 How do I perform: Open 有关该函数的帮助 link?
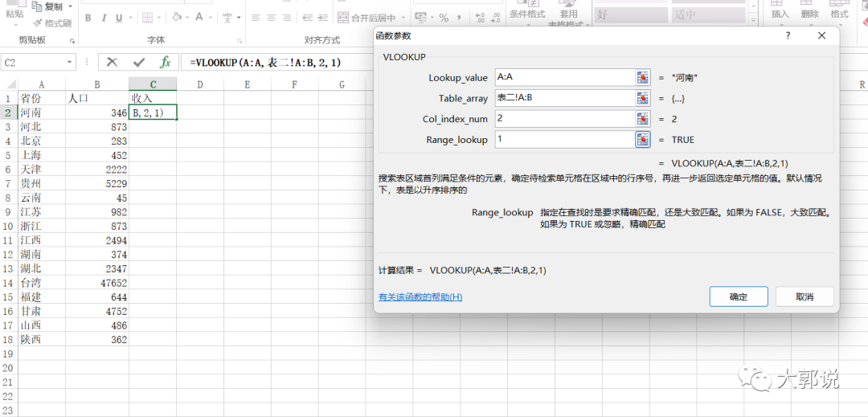tap(420, 297)
